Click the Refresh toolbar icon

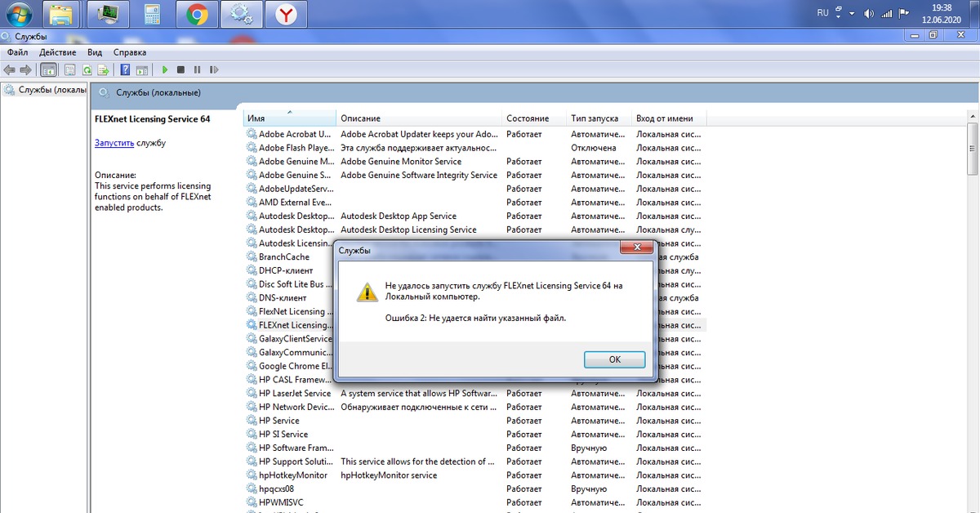point(87,70)
